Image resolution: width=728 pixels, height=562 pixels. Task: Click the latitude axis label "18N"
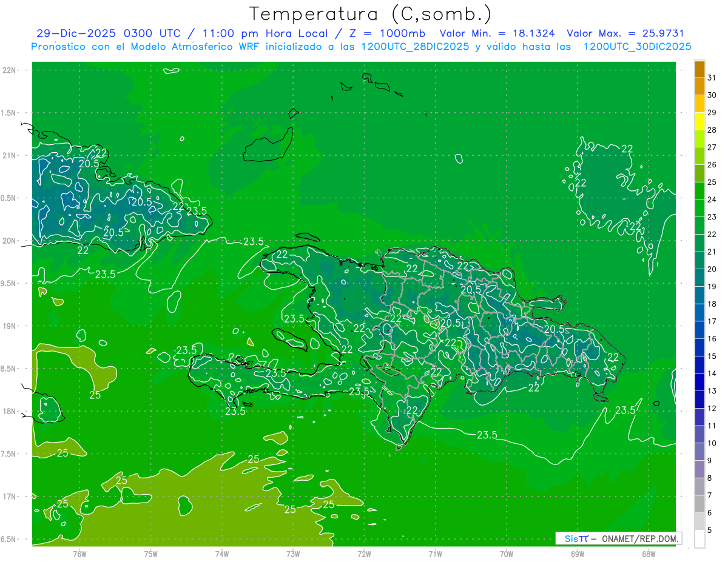9,411
